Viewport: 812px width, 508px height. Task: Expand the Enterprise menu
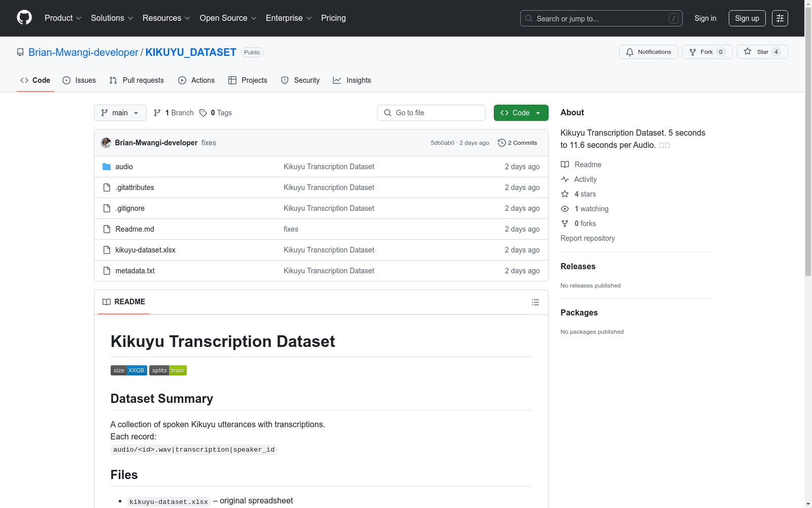point(289,18)
